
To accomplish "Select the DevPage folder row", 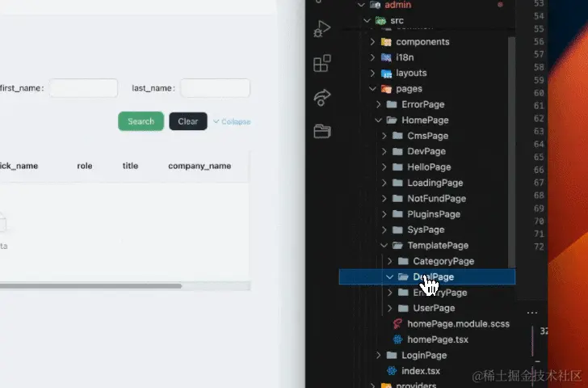I will tap(427, 152).
